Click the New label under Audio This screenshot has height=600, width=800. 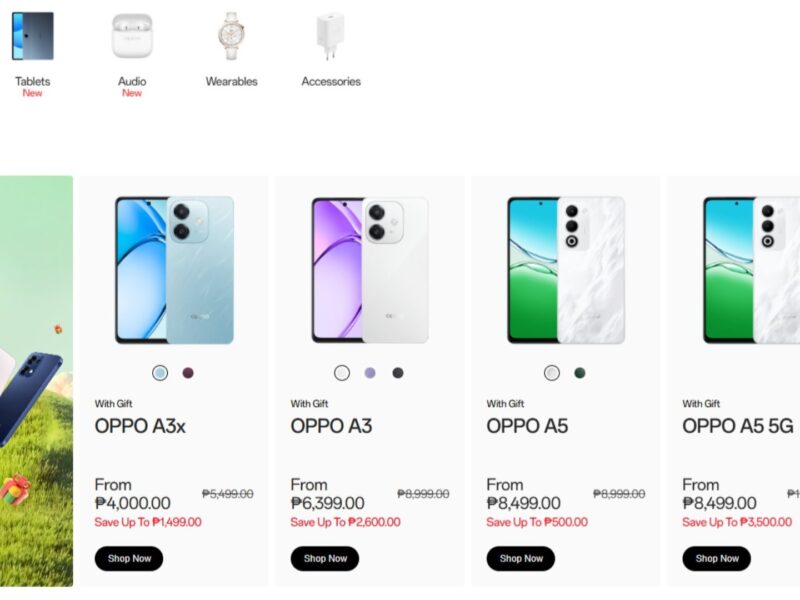[131, 93]
